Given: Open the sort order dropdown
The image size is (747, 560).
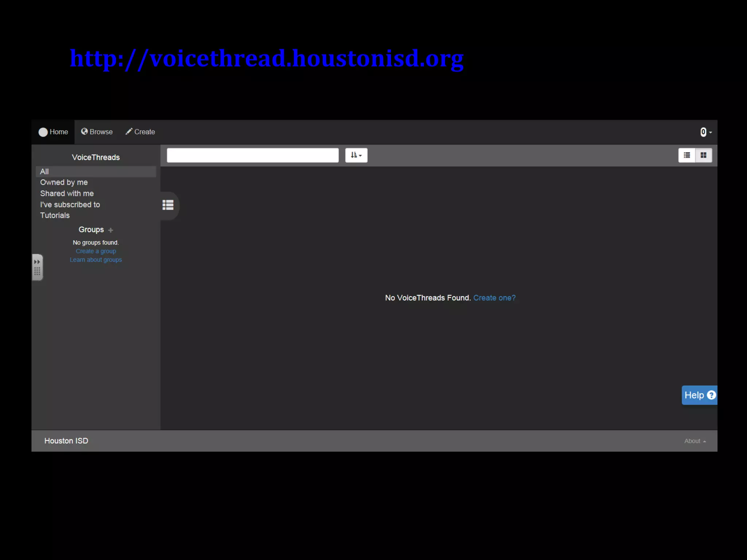Looking at the screenshot, I should click(x=356, y=155).
